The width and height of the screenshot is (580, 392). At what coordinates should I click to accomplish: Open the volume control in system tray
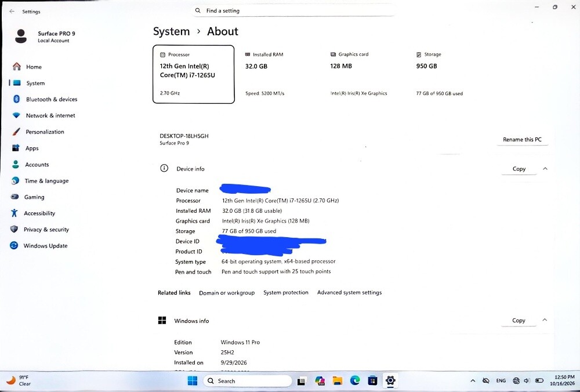[x=527, y=381]
